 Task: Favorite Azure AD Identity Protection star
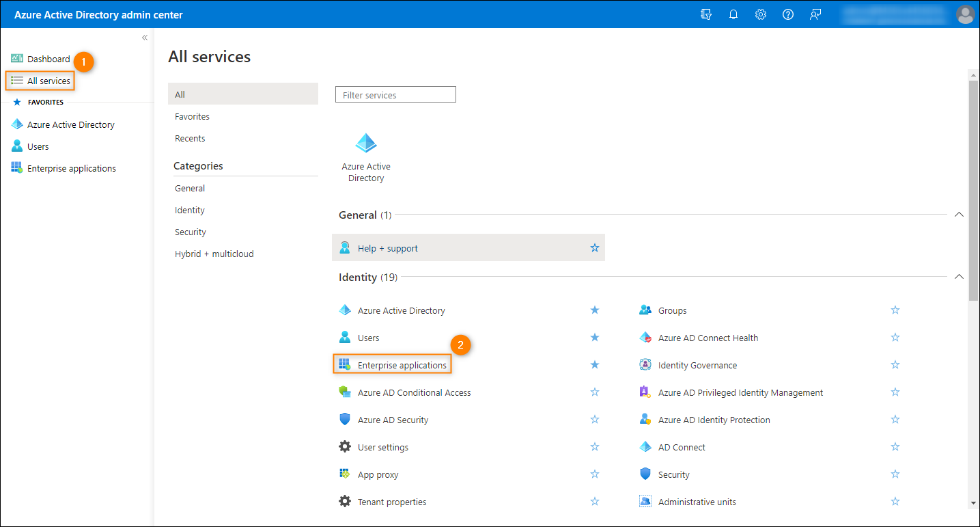pos(895,420)
